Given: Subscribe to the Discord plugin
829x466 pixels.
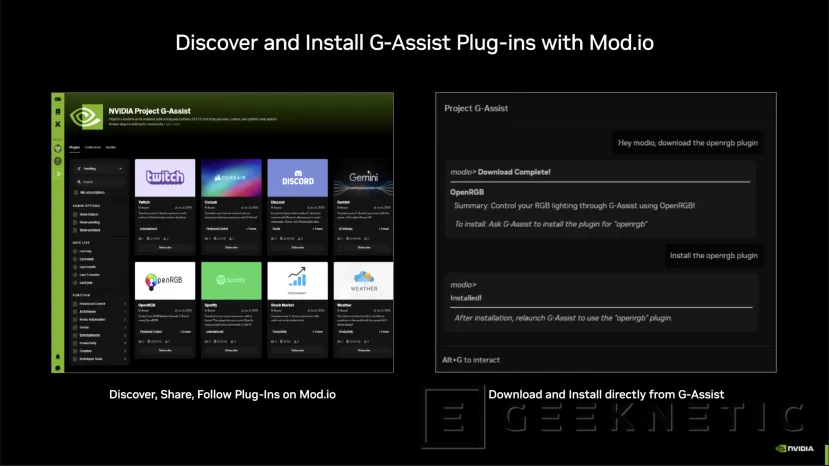Looking at the screenshot, I should tap(298, 248).
